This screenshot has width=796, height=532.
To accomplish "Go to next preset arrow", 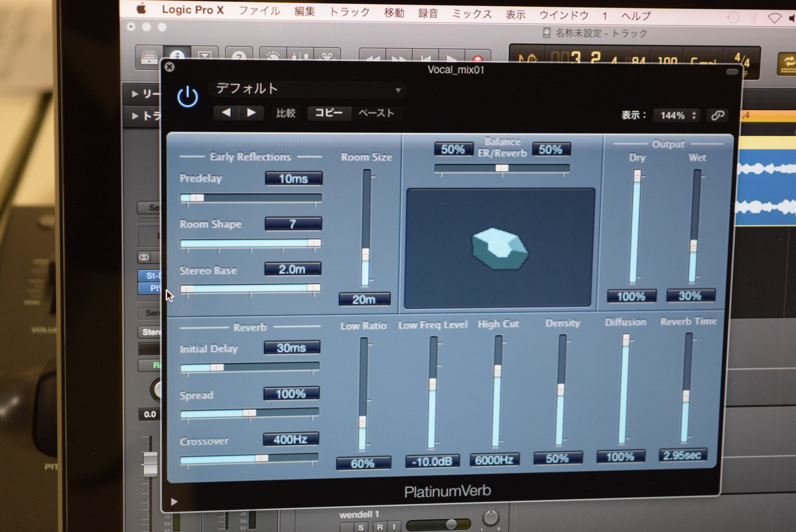I will click(x=251, y=113).
